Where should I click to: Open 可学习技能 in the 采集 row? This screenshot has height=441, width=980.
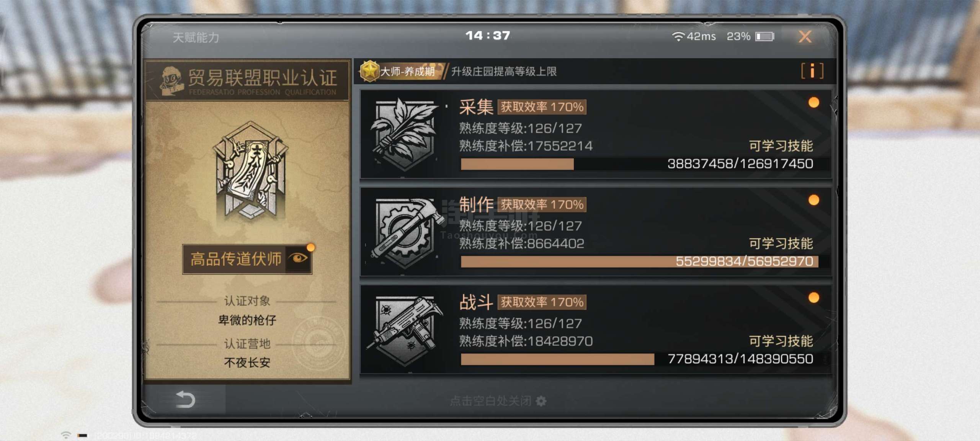click(781, 146)
